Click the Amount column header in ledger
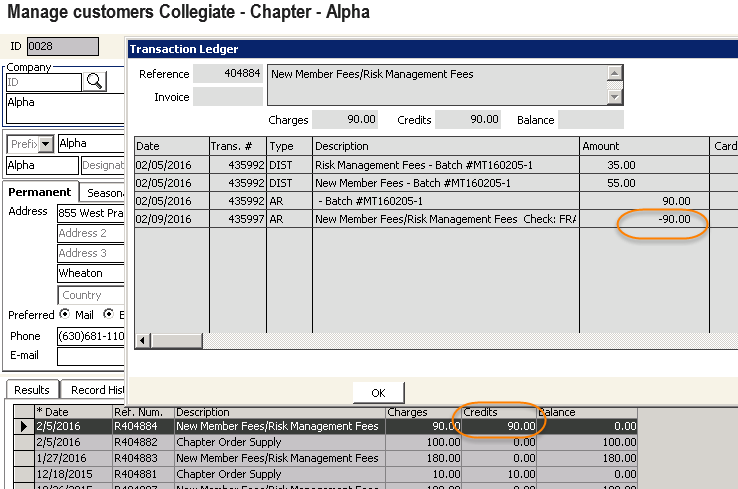The height and width of the screenshot is (489, 738). [x=643, y=146]
